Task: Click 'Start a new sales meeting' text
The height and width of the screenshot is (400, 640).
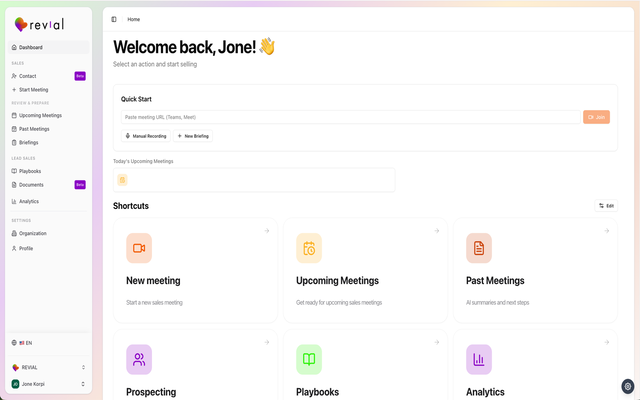Action: pyautogui.click(x=154, y=303)
